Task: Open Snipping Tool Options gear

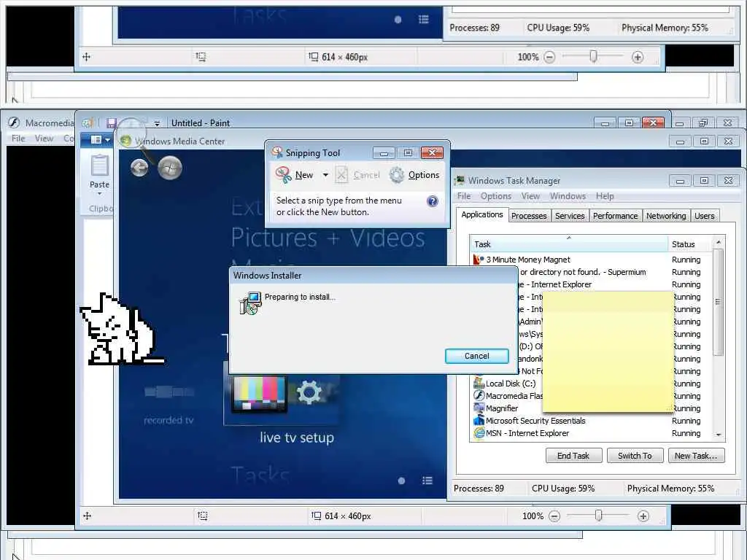Action: [x=396, y=175]
